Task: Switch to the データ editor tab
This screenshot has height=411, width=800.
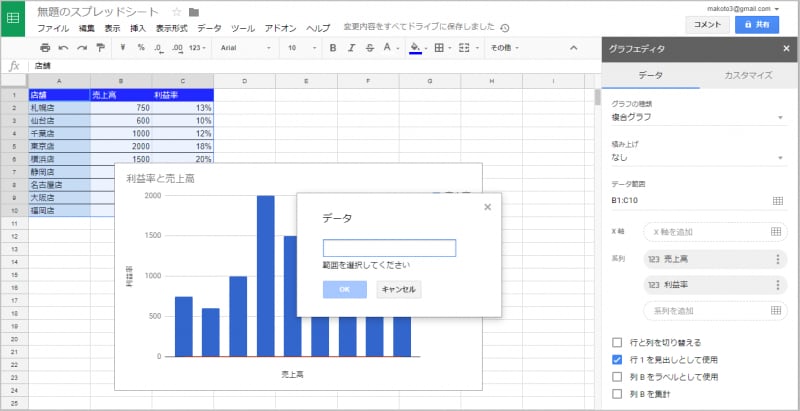Action: [x=651, y=75]
